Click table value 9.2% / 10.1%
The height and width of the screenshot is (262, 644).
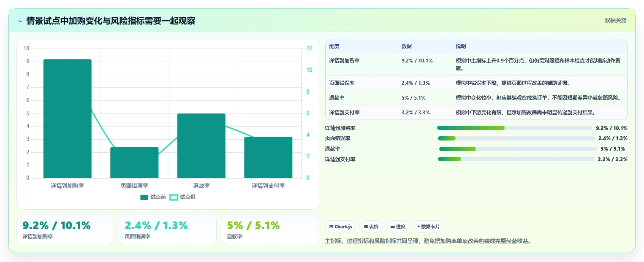(417, 61)
